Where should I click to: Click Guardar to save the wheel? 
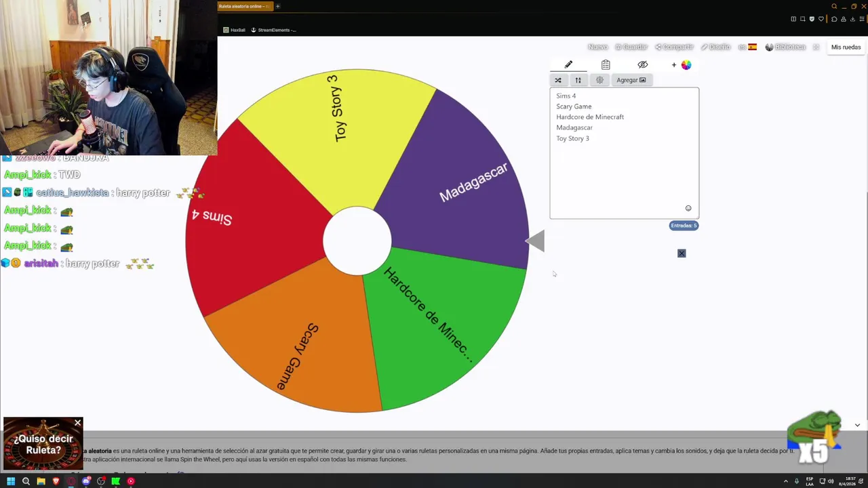(631, 47)
